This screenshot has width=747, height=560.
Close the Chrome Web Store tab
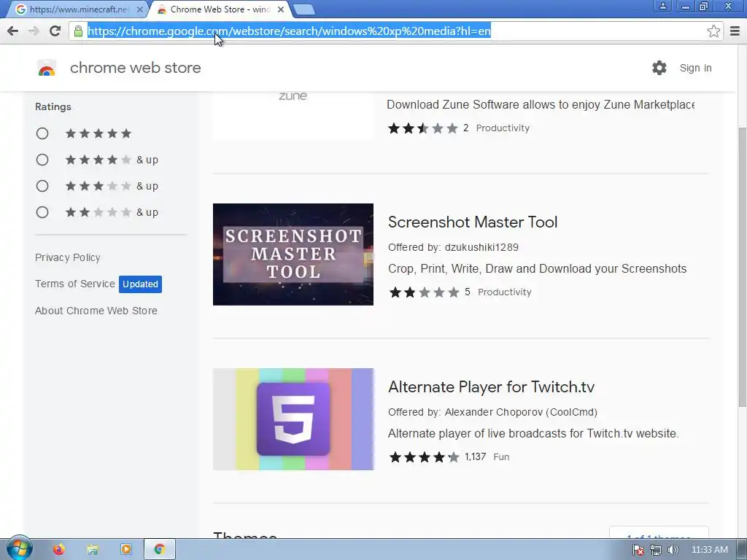click(x=281, y=9)
